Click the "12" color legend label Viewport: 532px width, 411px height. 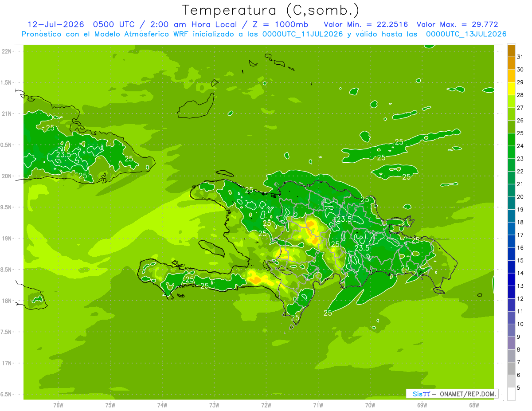[x=520, y=299]
